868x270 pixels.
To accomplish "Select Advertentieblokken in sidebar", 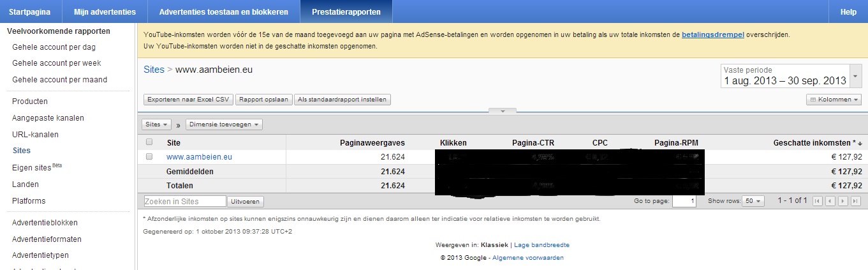I will pos(45,223).
